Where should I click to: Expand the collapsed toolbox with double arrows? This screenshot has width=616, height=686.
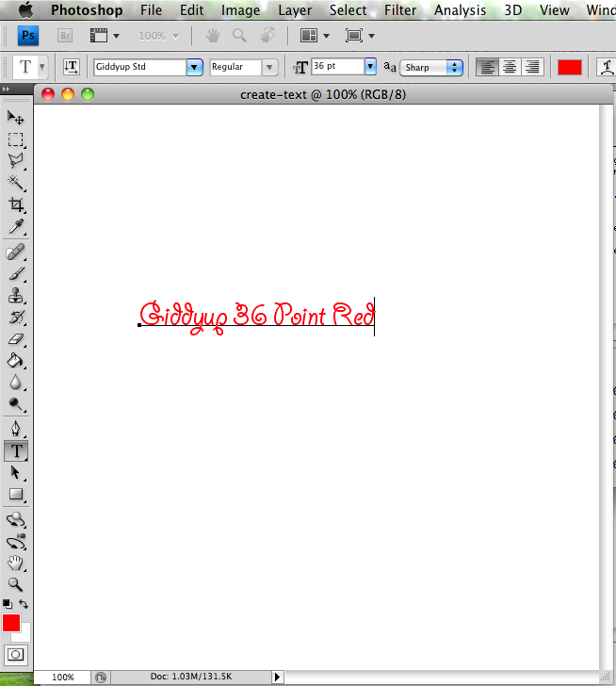[x=6, y=89]
